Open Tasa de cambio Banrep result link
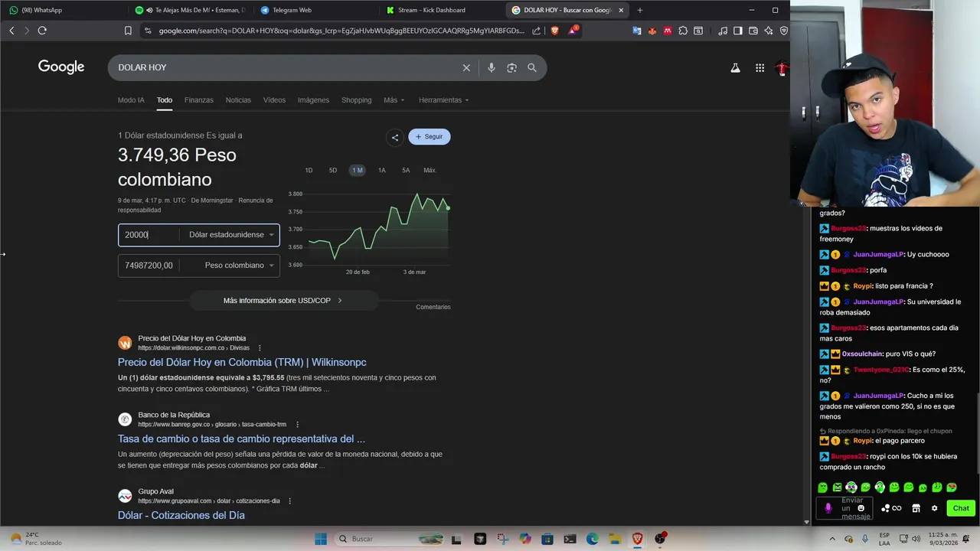 [241, 439]
